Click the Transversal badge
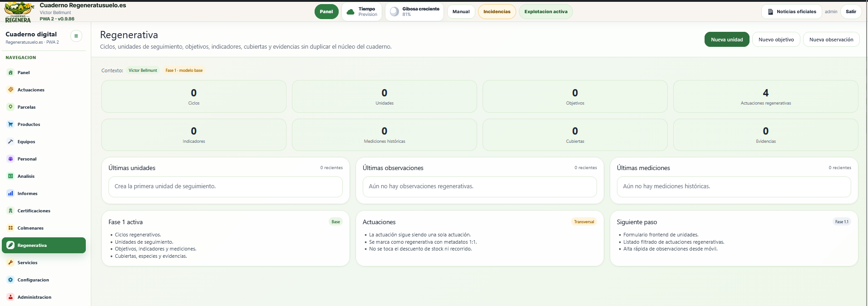The image size is (868, 306). pyautogui.click(x=584, y=222)
